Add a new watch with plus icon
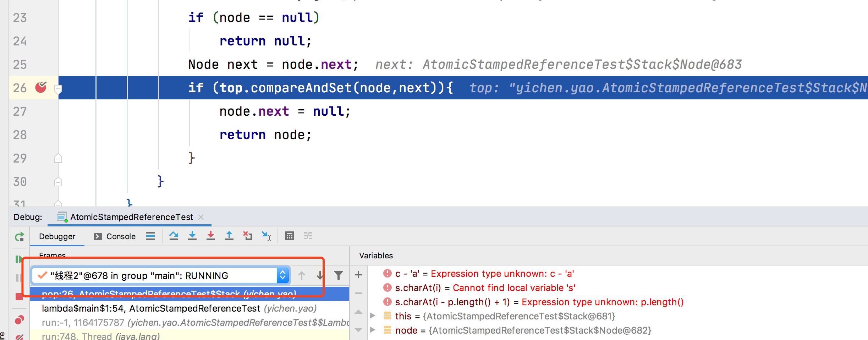This screenshot has height=340, width=868. click(358, 275)
